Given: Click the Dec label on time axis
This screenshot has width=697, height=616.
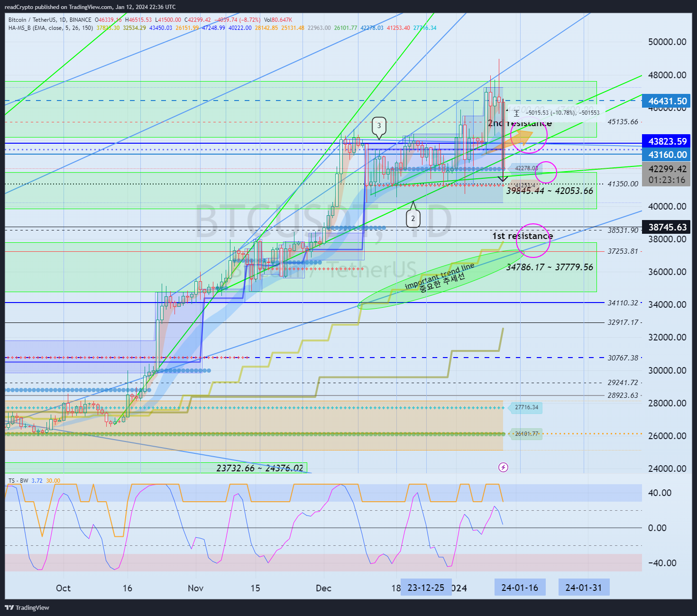Looking at the screenshot, I should tap(323, 588).
